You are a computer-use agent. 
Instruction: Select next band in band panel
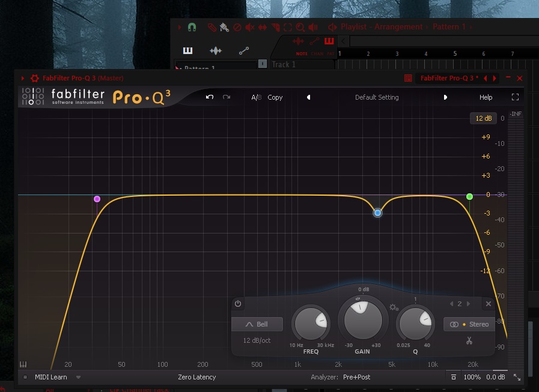(x=468, y=304)
